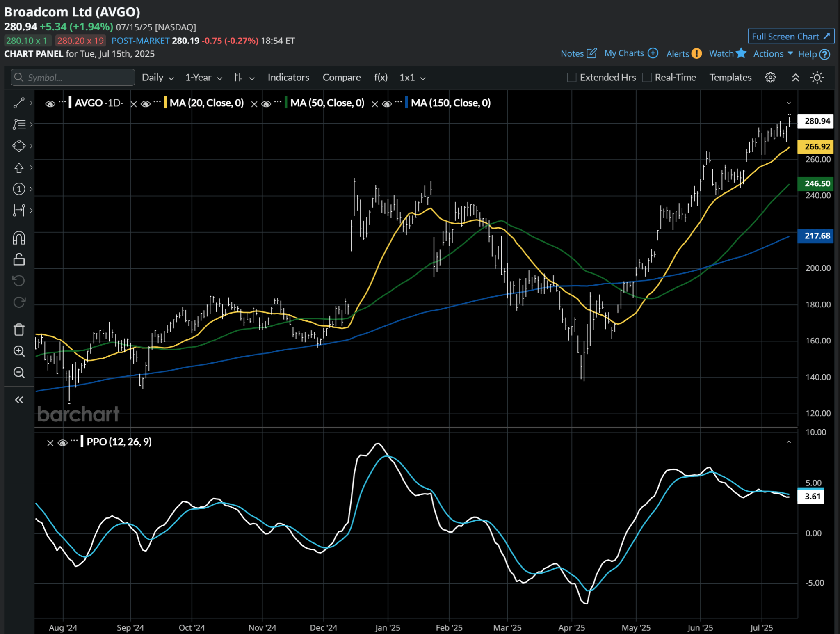Select the Fibonacci text annotation tool
The image size is (840, 634).
pos(19,124)
